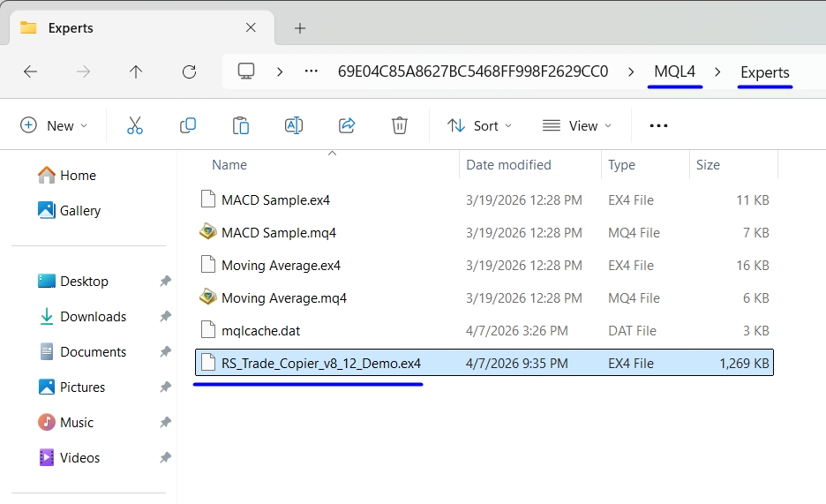Image resolution: width=826 pixels, height=504 pixels.
Task: Open a new tab with the plus button
Action: coord(300,28)
